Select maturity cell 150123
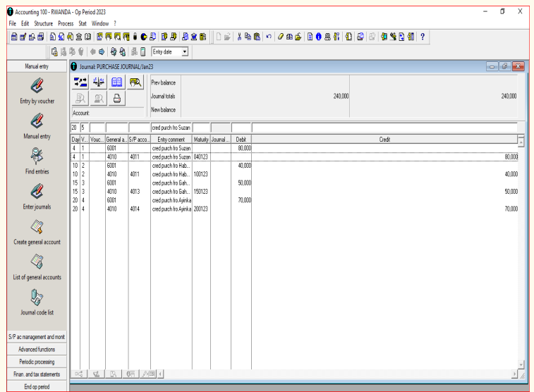 [201, 192]
